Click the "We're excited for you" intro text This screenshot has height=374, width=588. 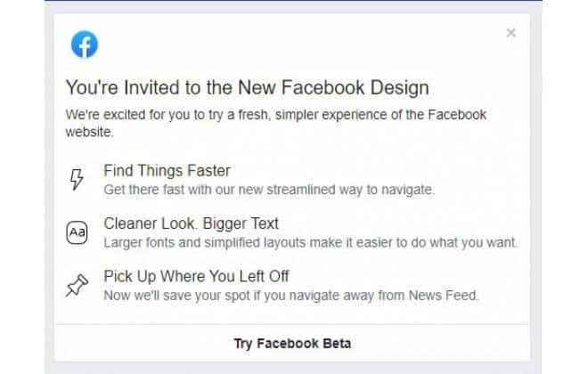[276, 123]
